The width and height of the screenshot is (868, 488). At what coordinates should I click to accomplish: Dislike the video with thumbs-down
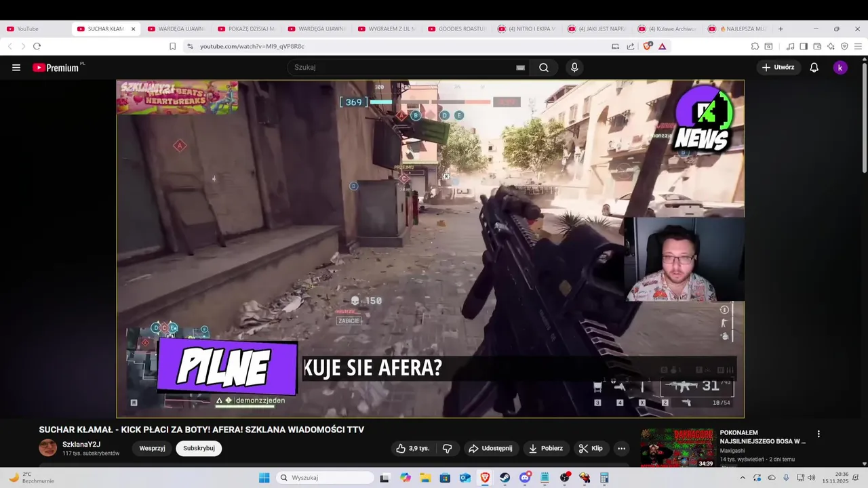pos(447,448)
